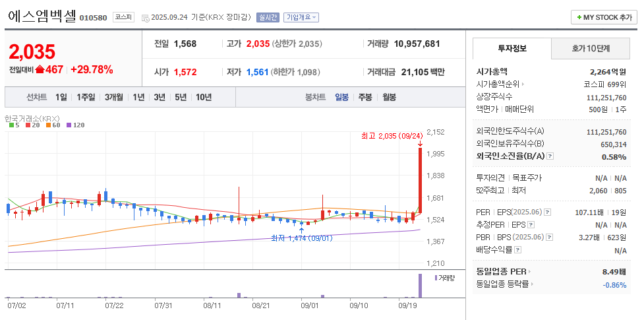Click the purple 120-day moving average swatch
The width and height of the screenshot is (644, 320).
(x=68, y=125)
